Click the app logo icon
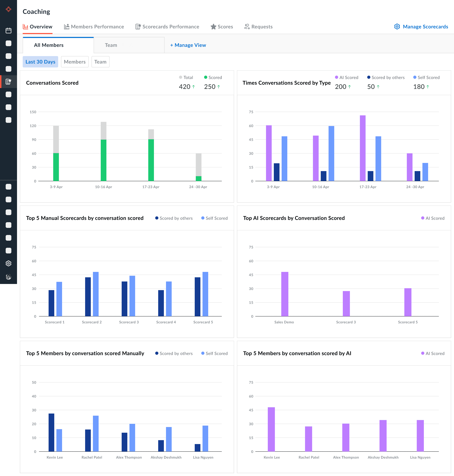Screen dimensions: 454x476 tap(9, 9)
